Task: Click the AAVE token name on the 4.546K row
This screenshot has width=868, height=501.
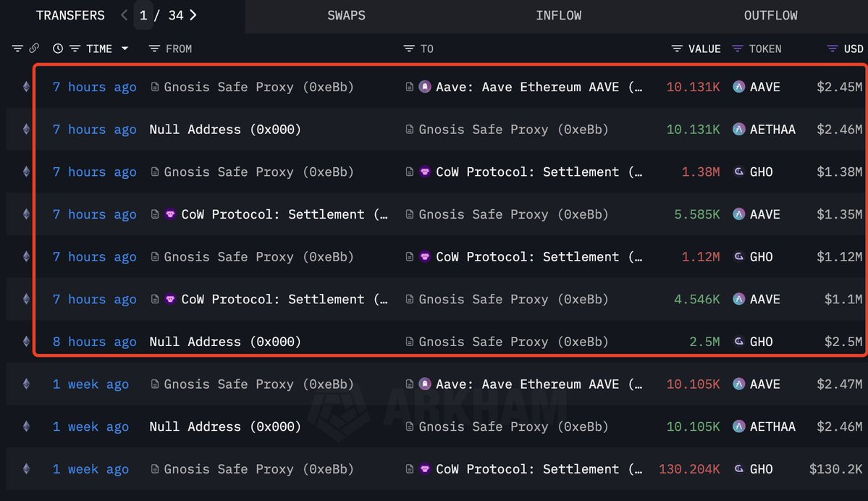Action: pos(765,299)
